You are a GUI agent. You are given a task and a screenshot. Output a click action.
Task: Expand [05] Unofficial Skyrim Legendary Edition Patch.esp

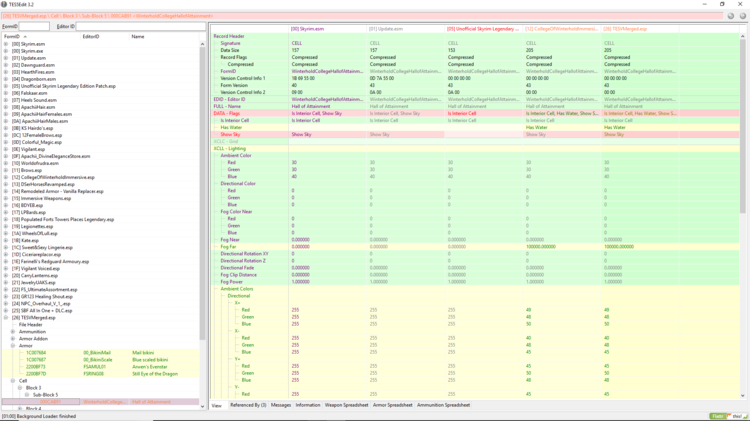pos(6,86)
